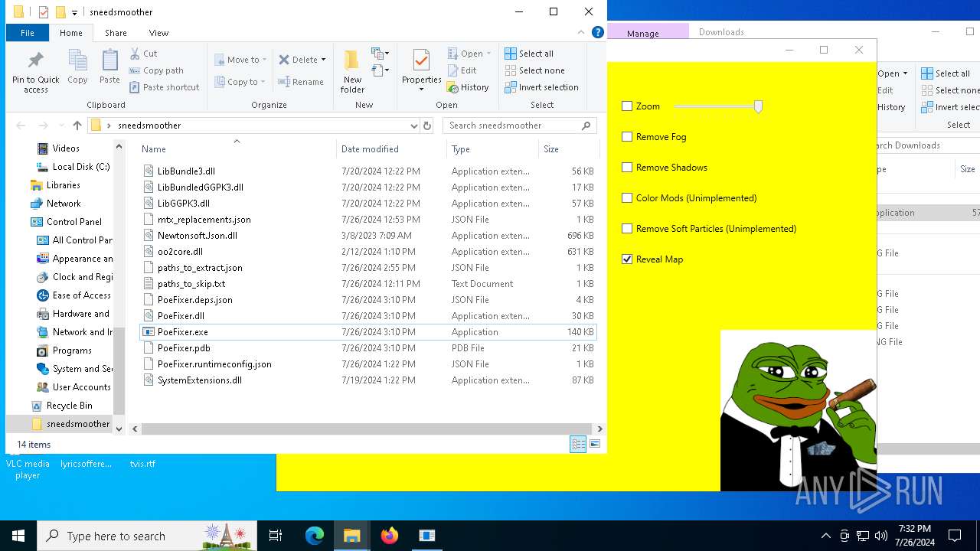Select Recycle Bin in navigation pane
Screen dimensions: 980x551
click(69, 406)
